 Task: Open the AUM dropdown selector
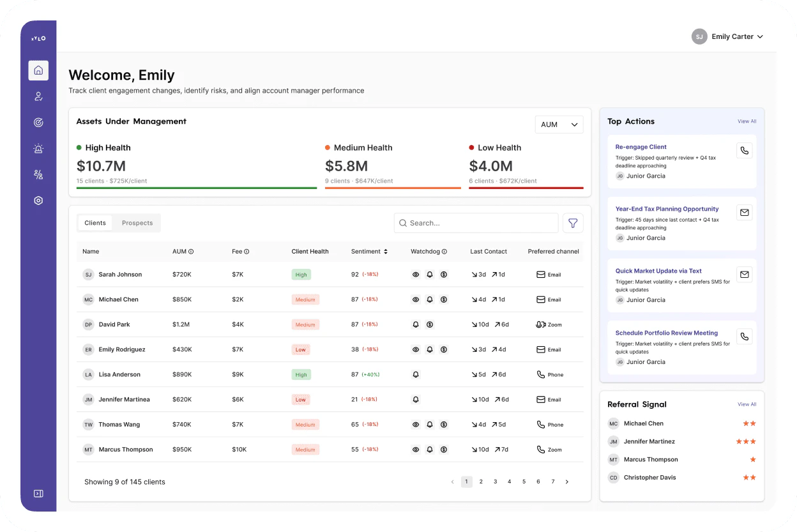click(x=559, y=125)
